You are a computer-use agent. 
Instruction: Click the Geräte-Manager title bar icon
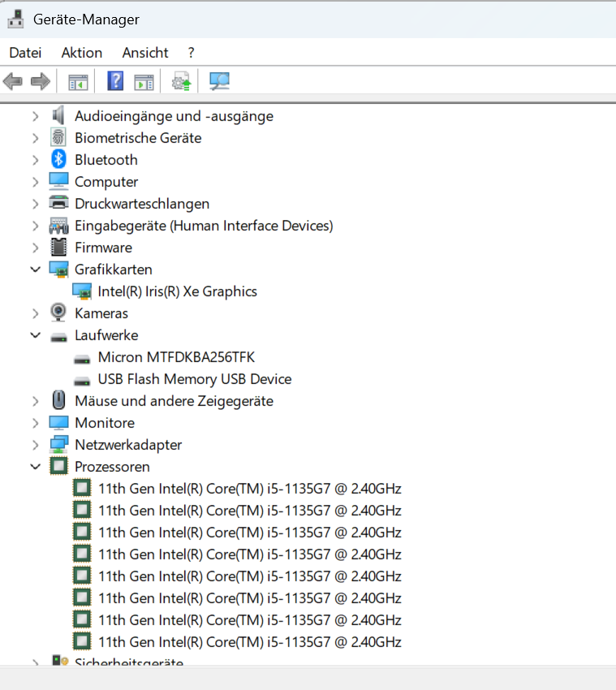pos(16,19)
